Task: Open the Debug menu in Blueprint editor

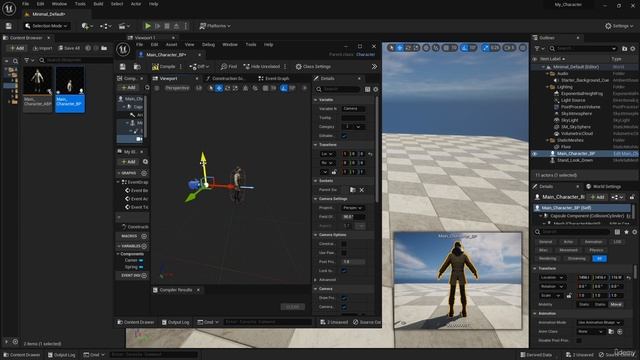Action: tap(208, 44)
